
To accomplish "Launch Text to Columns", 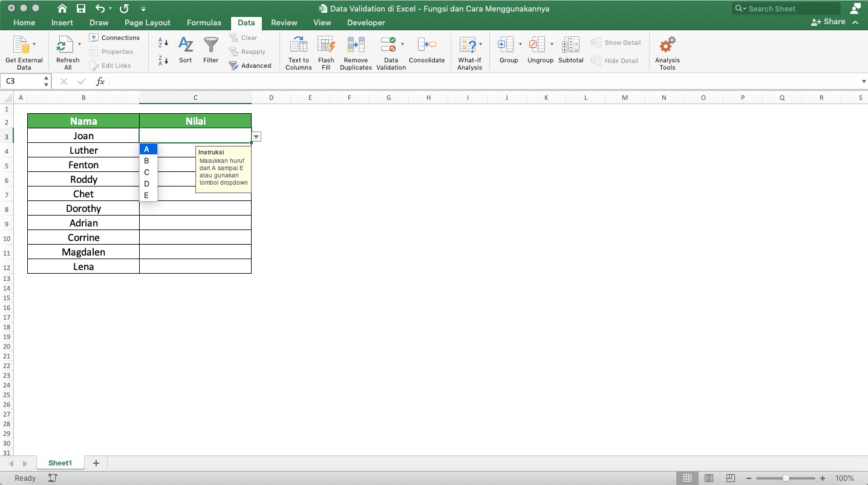I will 299,53.
